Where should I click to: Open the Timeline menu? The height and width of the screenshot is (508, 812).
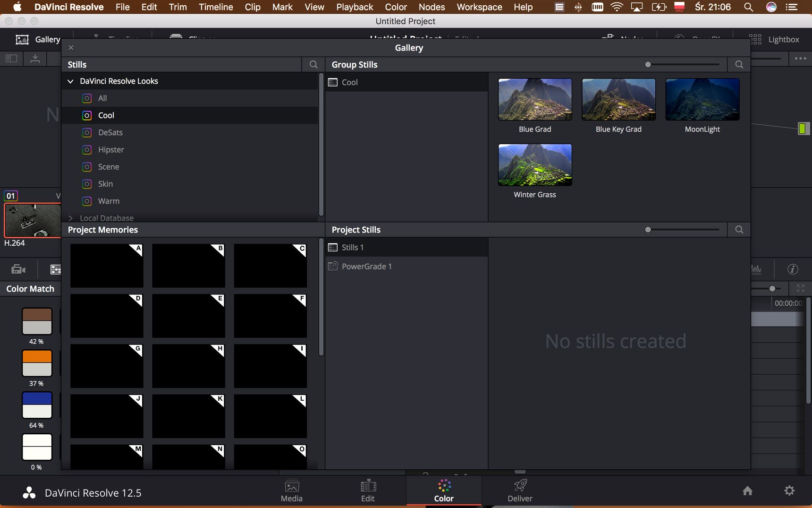[x=216, y=7]
